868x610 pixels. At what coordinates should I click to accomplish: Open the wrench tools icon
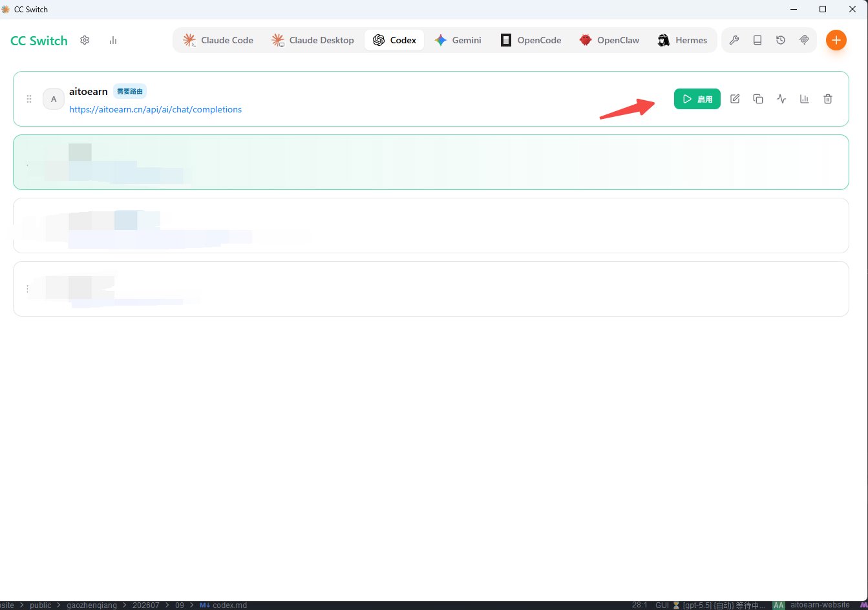coord(734,40)
